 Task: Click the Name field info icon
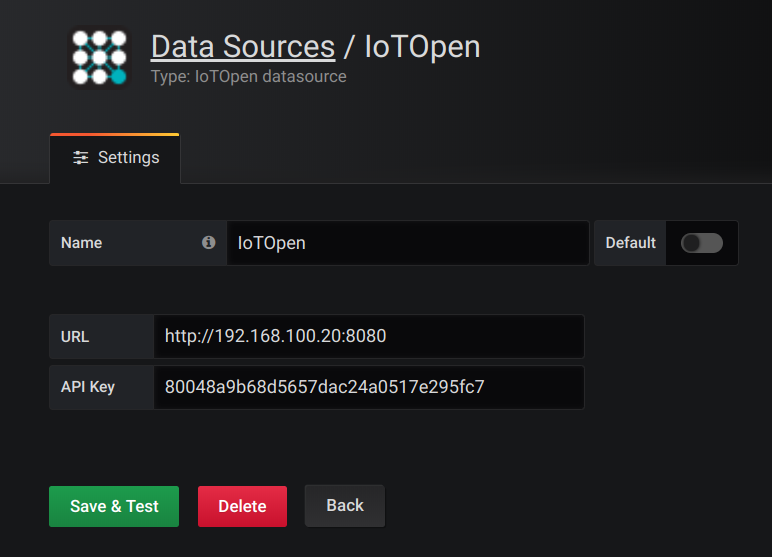pyautogui.click(x=208, y=242)
